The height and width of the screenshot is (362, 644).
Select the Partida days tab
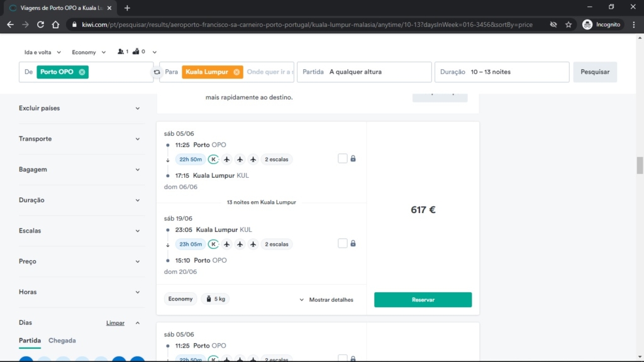(x=30, y=340)
